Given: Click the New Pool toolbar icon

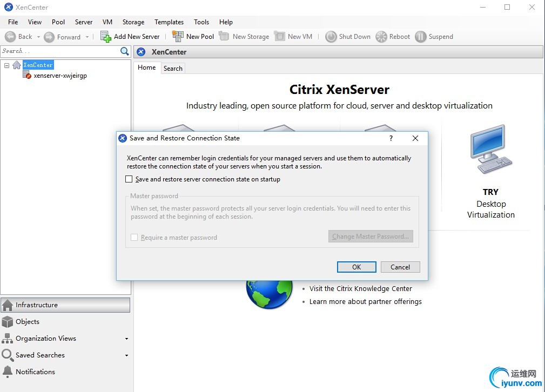Looking at the screenshot, I should (x=178, y=36).
